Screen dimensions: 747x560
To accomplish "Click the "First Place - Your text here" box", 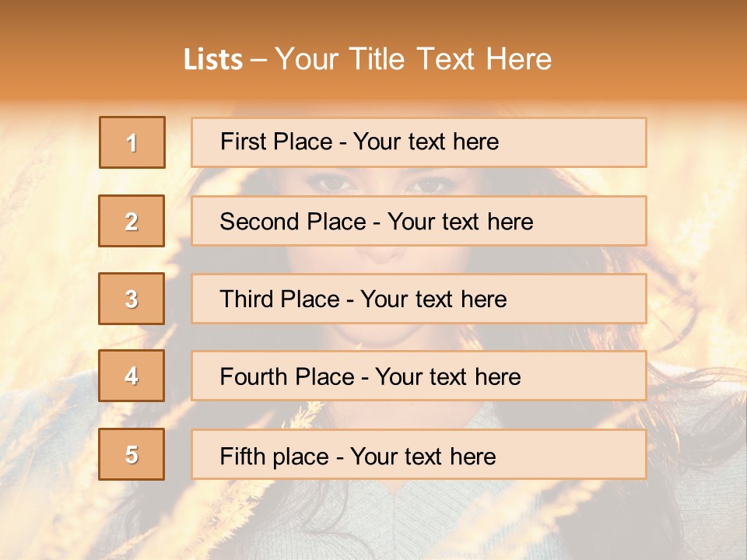I will pos(419,142).
